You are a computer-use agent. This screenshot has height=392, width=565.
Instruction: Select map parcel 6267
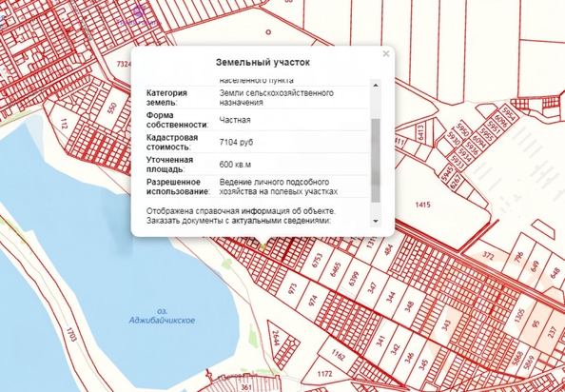(457, 181)
